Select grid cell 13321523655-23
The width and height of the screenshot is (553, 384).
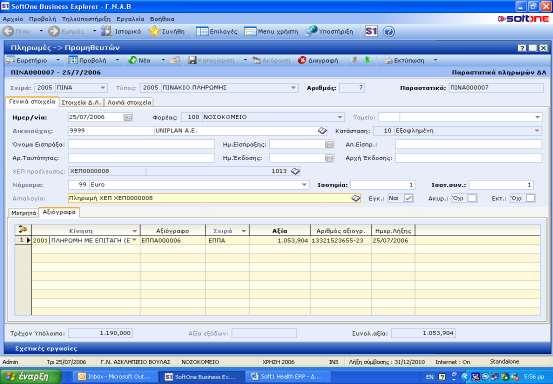(x=341, y=240)
